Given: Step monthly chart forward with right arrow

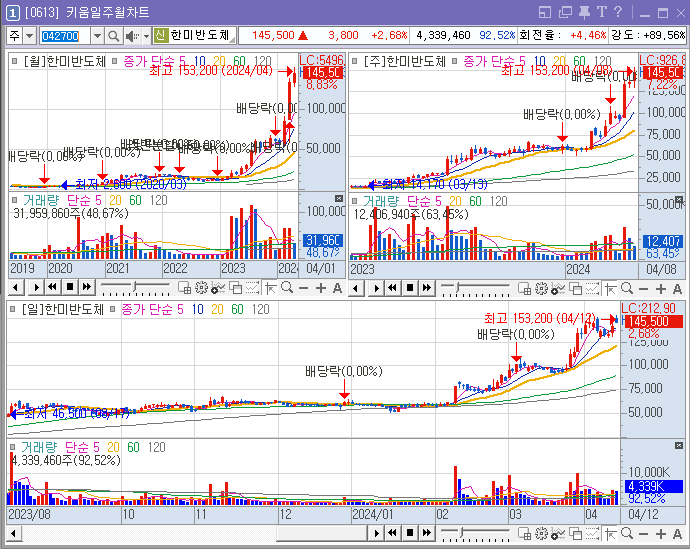Looking at the screenshot, I should coord(36,288).
